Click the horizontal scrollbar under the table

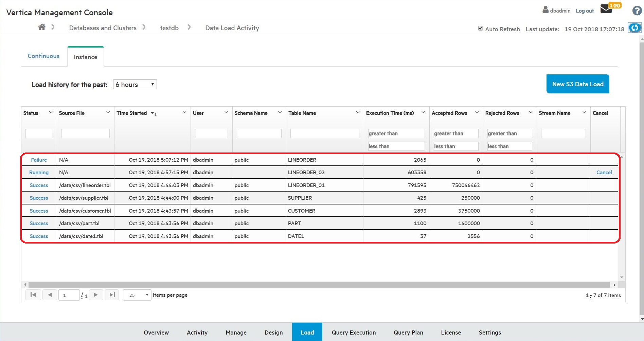(x=319, y=285)
